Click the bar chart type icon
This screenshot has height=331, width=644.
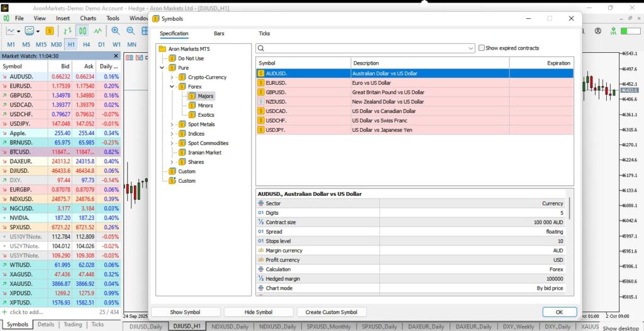pos(65,31)
